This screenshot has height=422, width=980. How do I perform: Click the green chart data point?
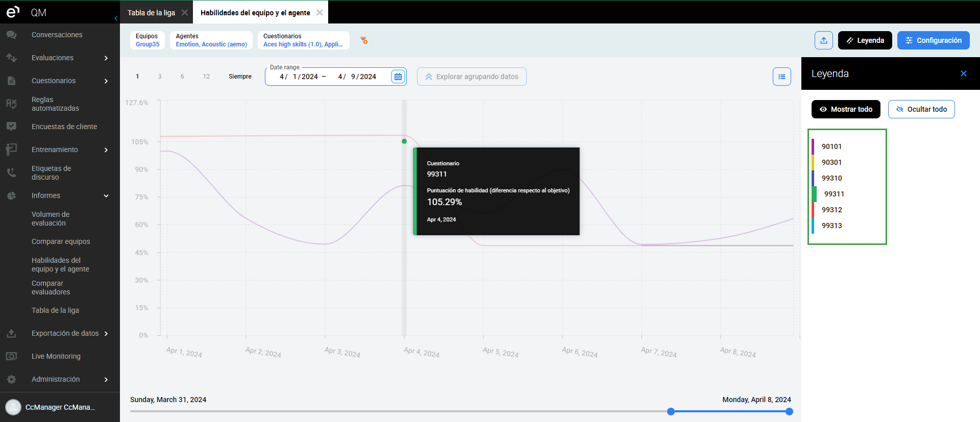coord(404,141)
